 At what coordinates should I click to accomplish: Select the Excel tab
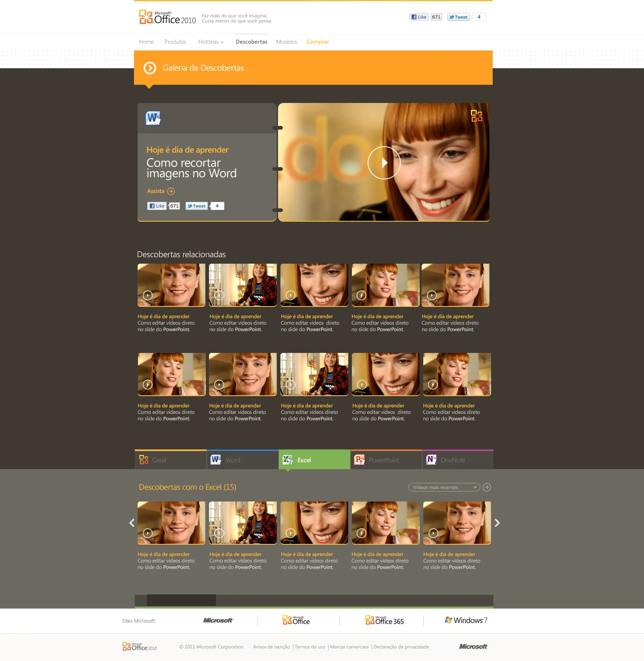tap(314, 460)
